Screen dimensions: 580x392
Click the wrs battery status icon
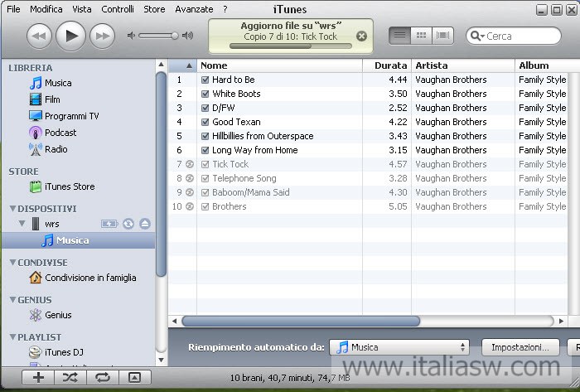pos(109,224)
